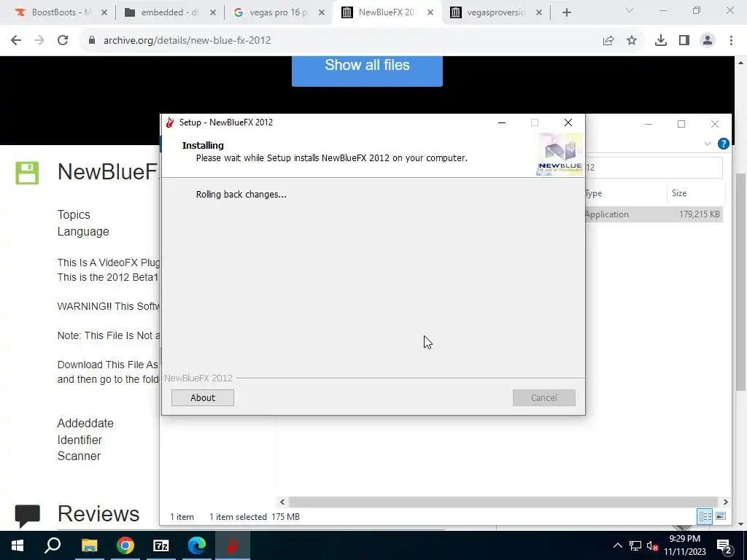
Task: Select the Application file row
Action: 653,214
